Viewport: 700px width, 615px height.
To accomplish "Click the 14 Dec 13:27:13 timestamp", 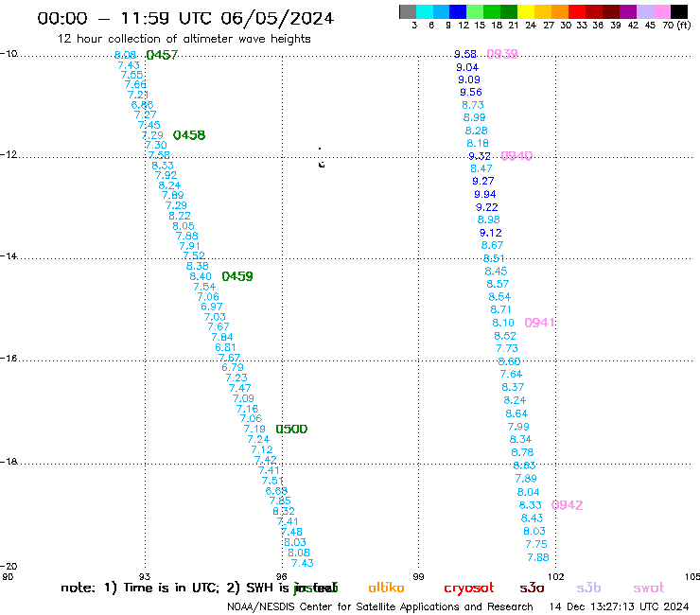I will [620, 607].
